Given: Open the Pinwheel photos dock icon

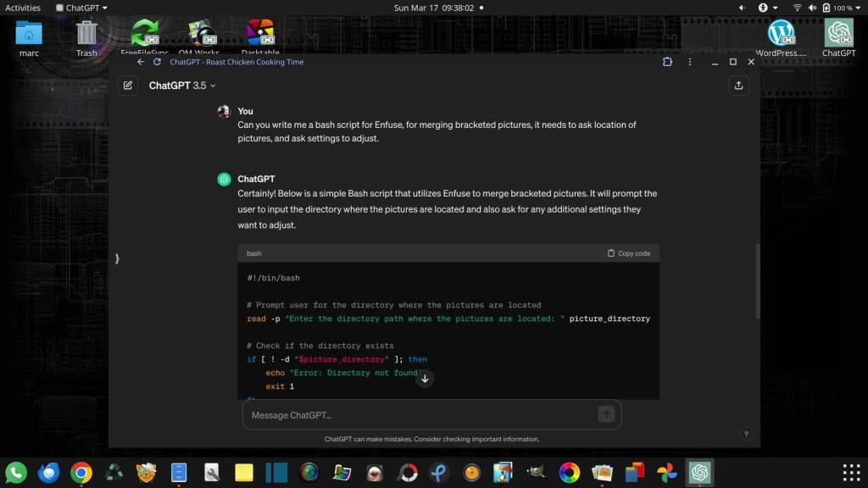Looking at the screenshot, I should [667, 473].
